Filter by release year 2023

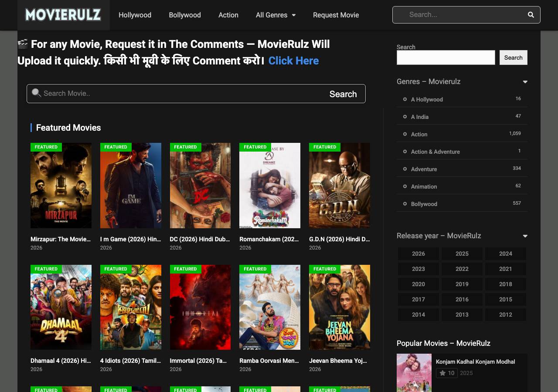tap(418, 269)
